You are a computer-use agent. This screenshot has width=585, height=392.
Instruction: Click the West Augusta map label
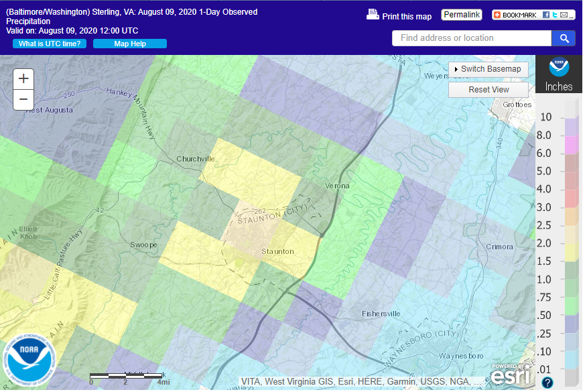coord(50,111)
